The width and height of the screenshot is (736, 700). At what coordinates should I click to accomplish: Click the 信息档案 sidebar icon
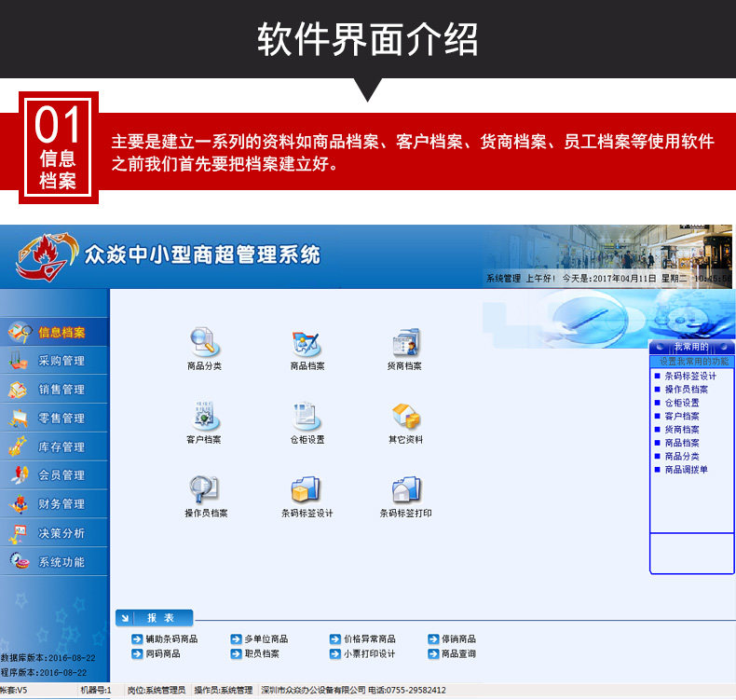[x=20, y=332]
